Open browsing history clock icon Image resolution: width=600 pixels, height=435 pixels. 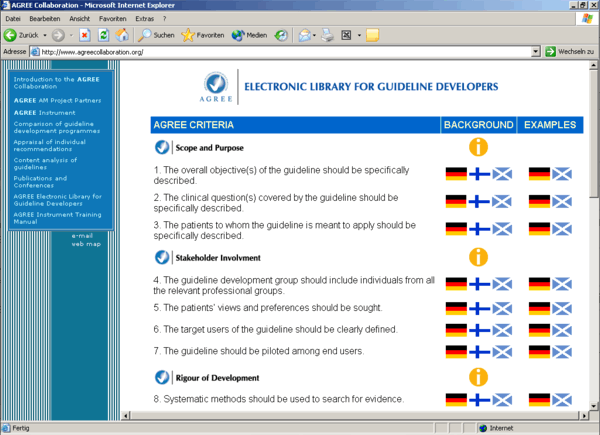[x=281, y=35]
